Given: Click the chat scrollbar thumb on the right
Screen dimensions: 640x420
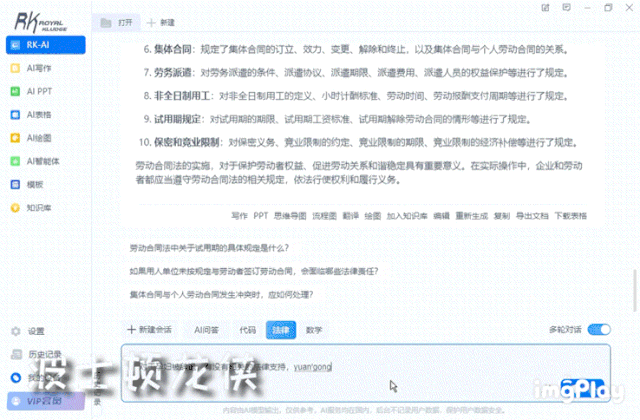Looking at the screenshot, I should [x=635, y=290].
